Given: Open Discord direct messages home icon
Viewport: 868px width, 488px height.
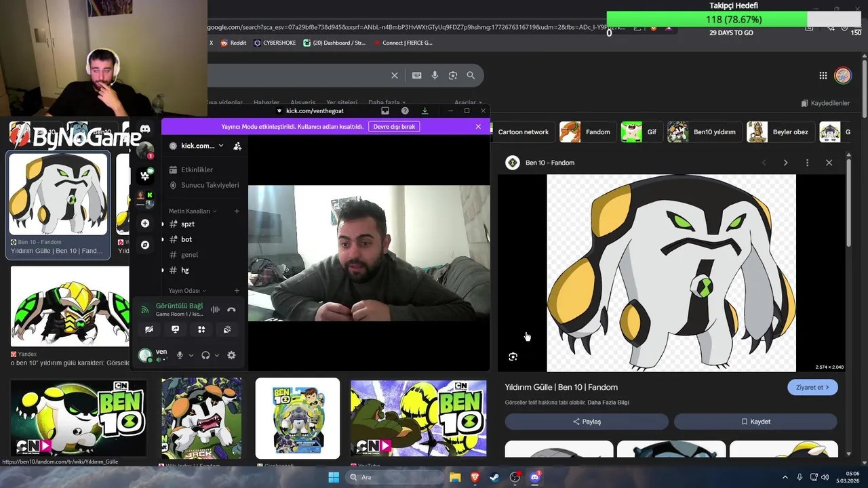Looking at the screenshot, I should pyautogui.click(x=144, y=129).
